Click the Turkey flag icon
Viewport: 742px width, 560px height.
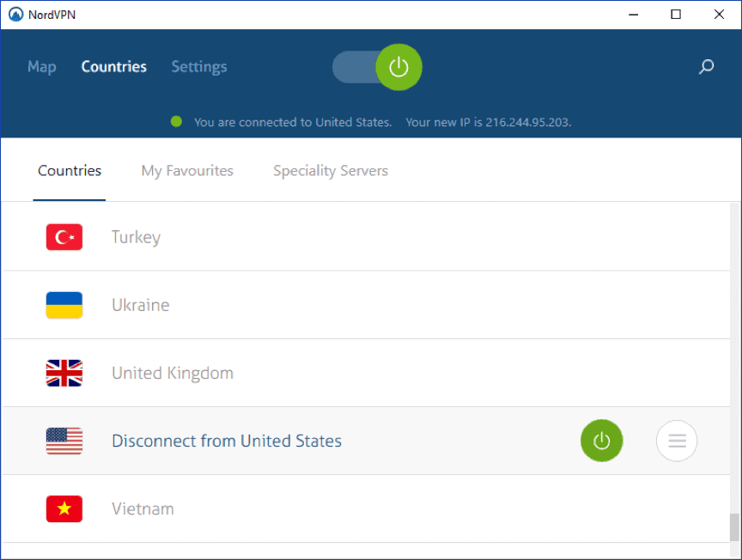[64, 237]
